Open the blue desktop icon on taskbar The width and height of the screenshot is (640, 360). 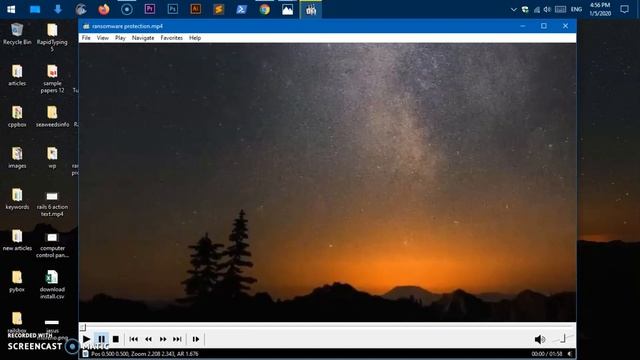[x=35, y=9]
